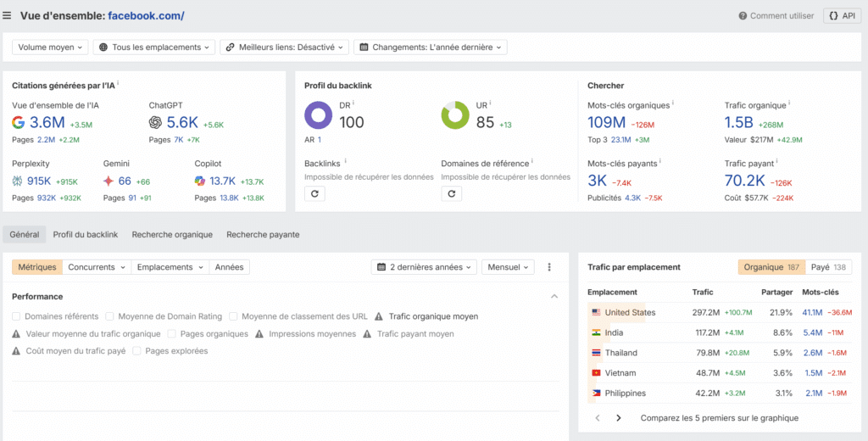Click the info icon beside Trafic organique
The height and width of the screenshot is (441, 868).
point(789,103)
